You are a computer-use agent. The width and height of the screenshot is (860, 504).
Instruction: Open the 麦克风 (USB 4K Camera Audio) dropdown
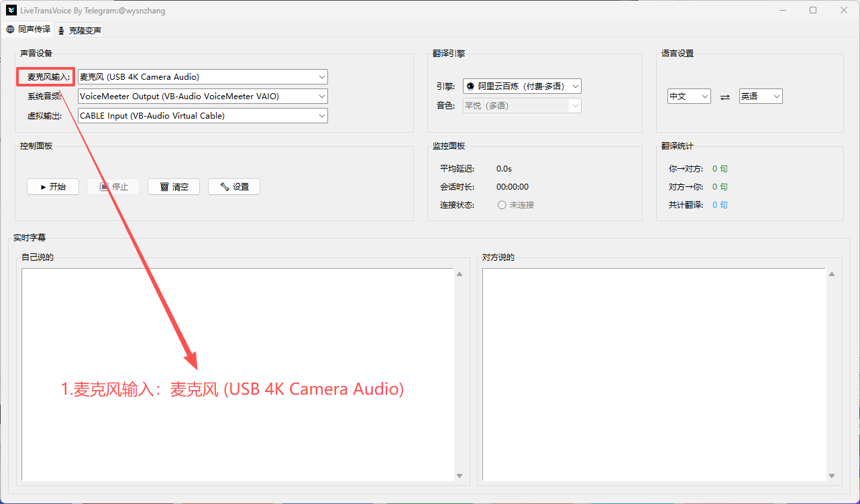[x=203, y=77]
